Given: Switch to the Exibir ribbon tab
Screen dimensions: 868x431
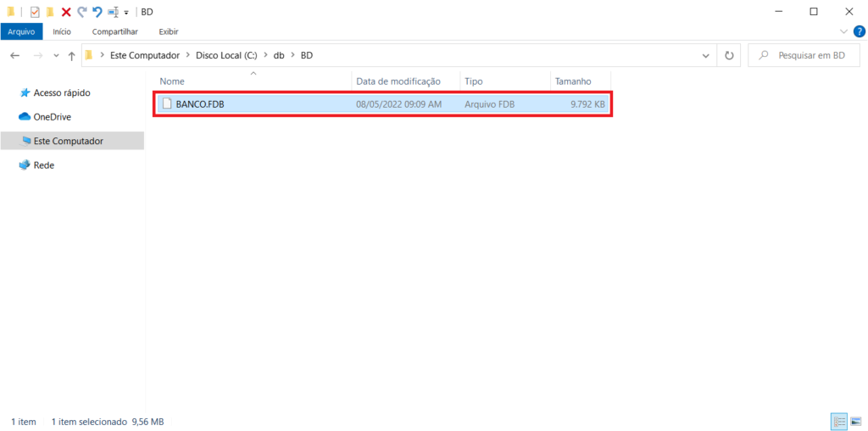Looking at the screenshot, I should pos(169,31).
